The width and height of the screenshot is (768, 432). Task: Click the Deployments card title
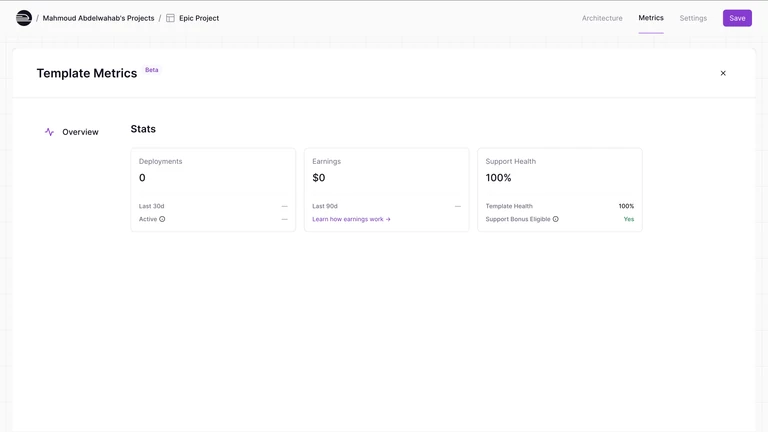point(160,161)
